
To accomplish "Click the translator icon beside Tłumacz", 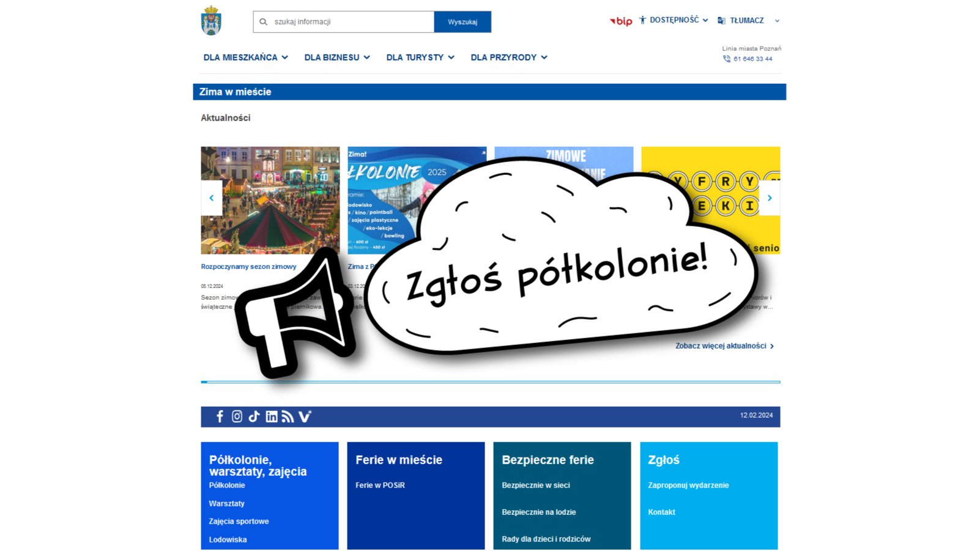I will pyautogui.click(x=722, y=21).
